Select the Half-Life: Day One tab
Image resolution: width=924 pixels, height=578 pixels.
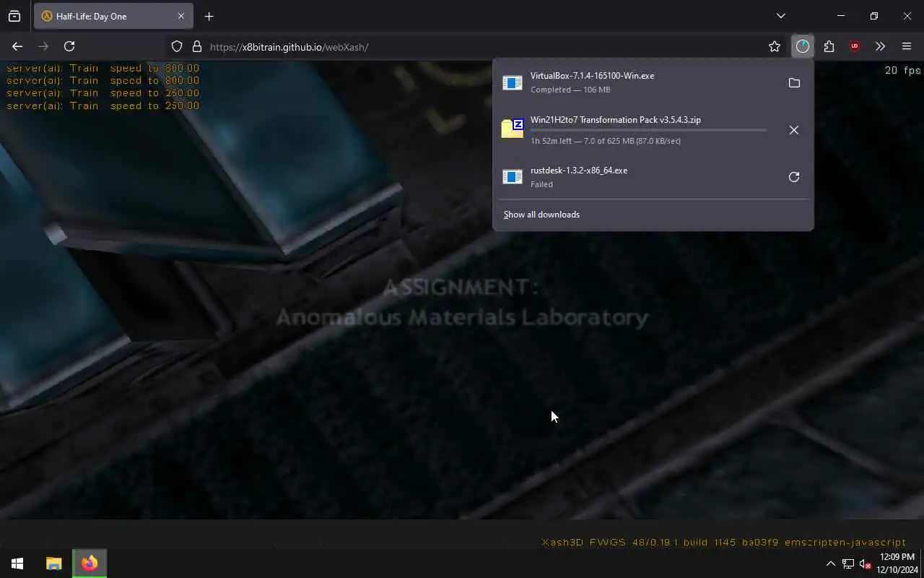[x=112, y=16]
